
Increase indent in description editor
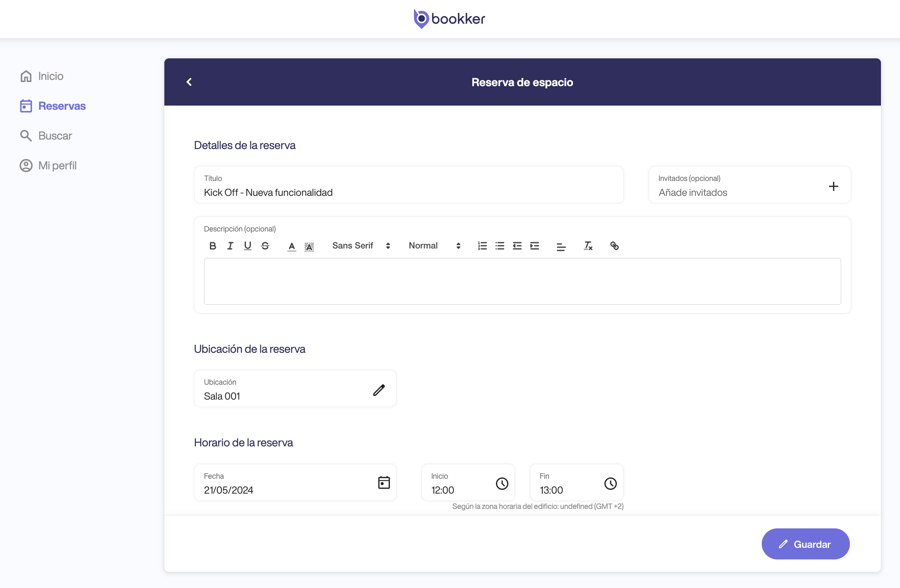click(x=535, y=246)
